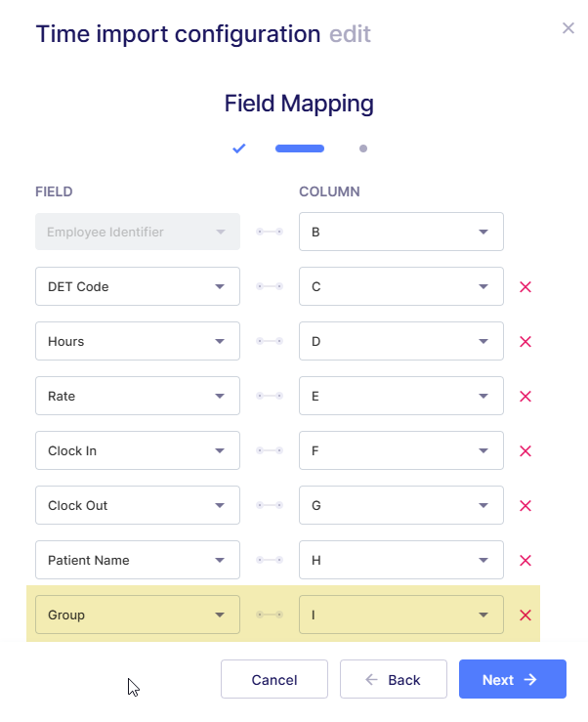
Task: Open the DET Code field dropdown
Action: click(x=138, y=286)
